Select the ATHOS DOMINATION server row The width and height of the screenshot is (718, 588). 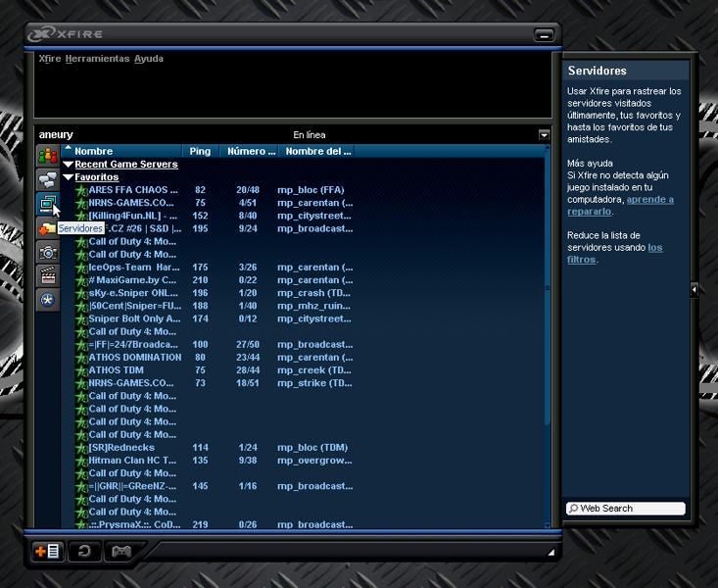pyautogui.click(x=303, y=358)
